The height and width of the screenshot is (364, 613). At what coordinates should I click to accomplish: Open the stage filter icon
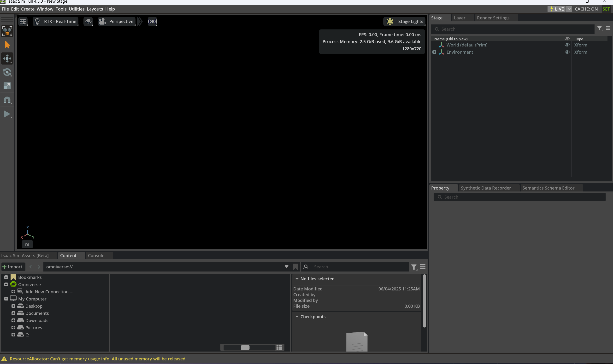[x=600, y=29]
